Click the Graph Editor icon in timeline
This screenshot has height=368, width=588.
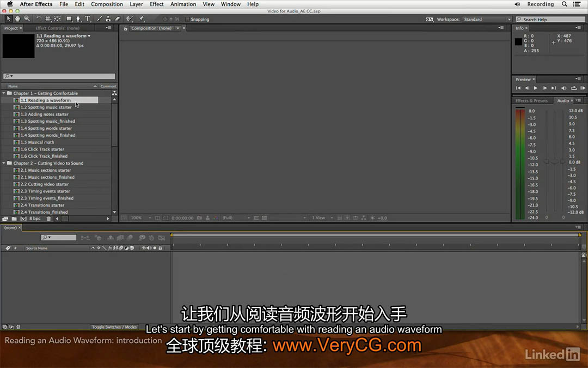pos(162,238)
